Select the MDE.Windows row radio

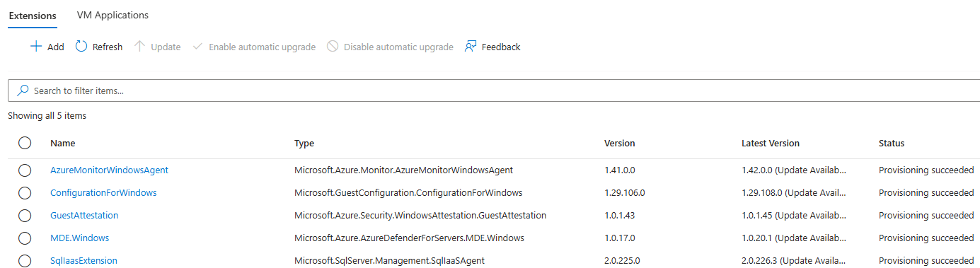tap(25, 238)
